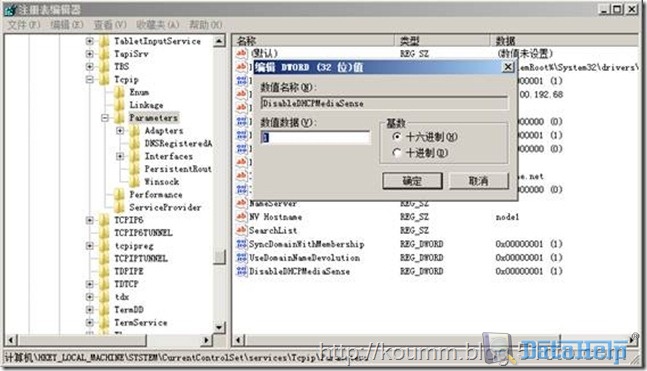Select the PersistentRout folder icon
The height and width of the screenshot is (371, 647).
(135, 169)
